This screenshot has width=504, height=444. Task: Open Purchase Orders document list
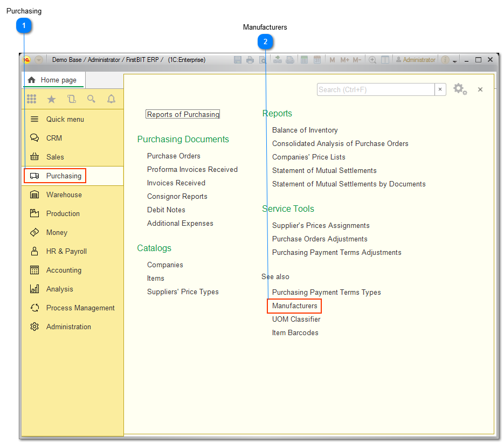point(174,156)
